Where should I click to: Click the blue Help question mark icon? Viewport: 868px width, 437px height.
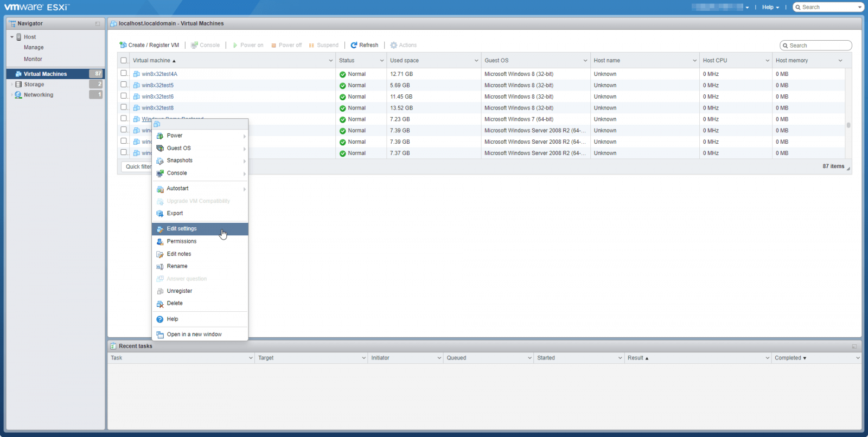coord(160,319)
